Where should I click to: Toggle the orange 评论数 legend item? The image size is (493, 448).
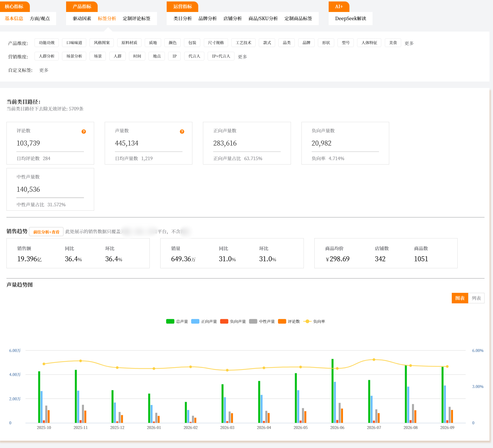pyautogui.click(x=289, y=321)
